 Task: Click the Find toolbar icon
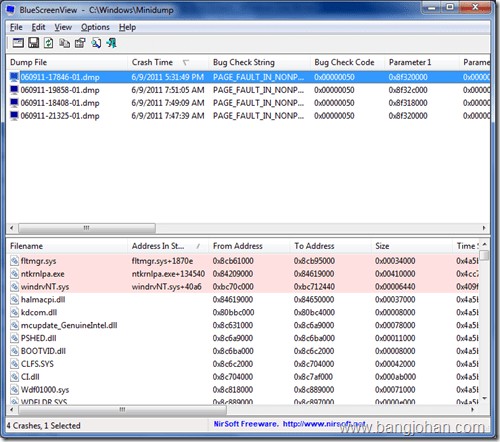[x=96, y=43]
